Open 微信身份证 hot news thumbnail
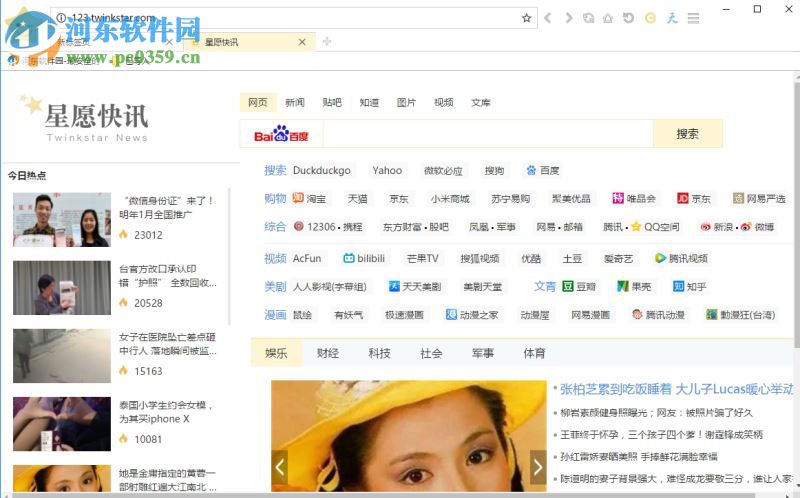The height and width of the screenshot is (498, 800). (62, 219)
